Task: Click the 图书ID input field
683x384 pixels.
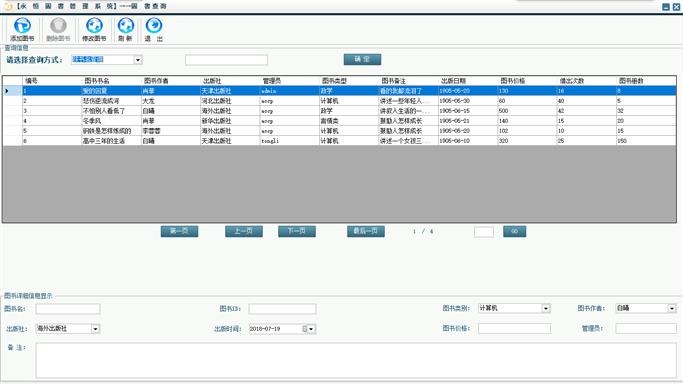Action: [282, 309]
